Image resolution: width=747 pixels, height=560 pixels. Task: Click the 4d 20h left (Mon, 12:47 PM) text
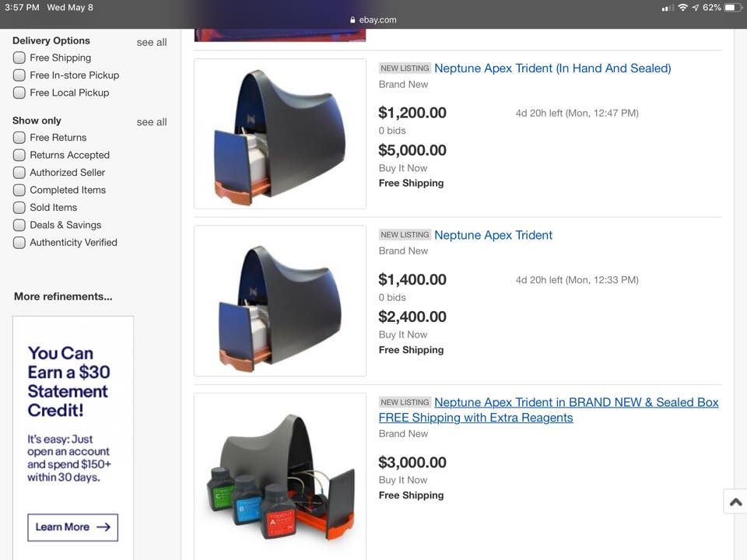(577, 114)
